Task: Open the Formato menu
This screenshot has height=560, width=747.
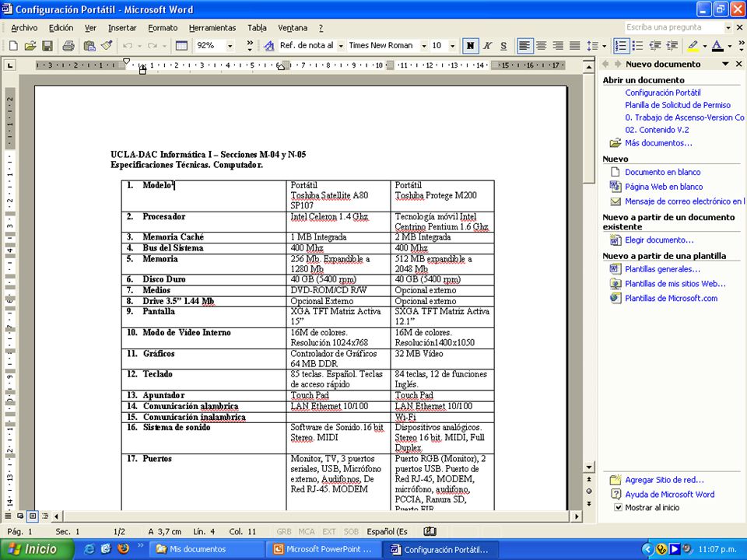Action: point(163,28)
